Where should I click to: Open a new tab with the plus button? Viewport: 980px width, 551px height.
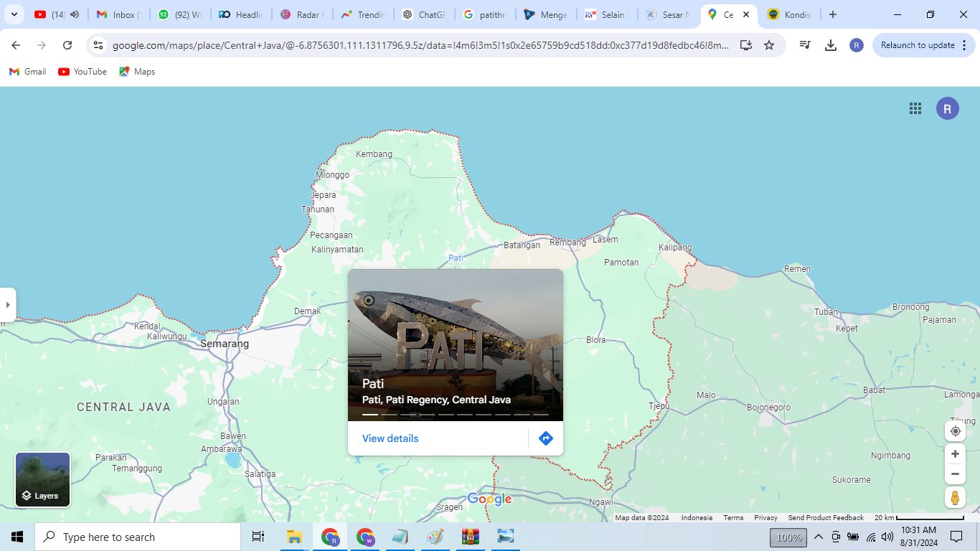(x=832, y=14)
